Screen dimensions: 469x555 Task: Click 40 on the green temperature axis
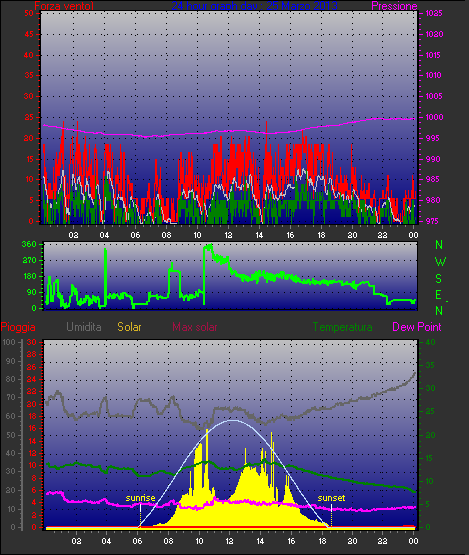tap(430, 342)
